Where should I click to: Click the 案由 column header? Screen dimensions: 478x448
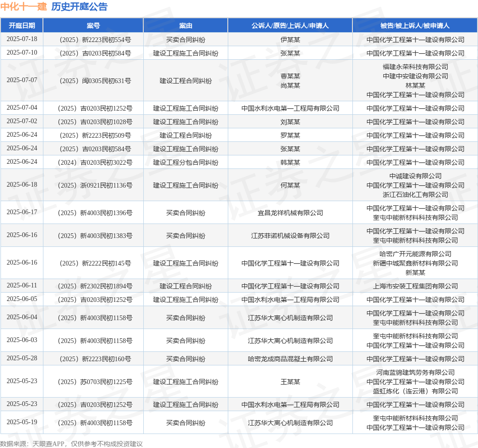(x=186, y=26)
